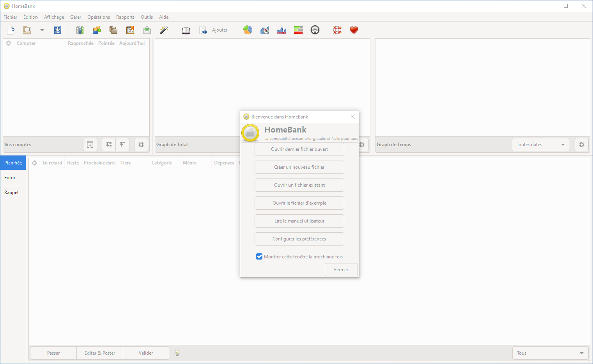Click the save file toolbar icon
The width and height of the screenshot is (593, 364).
pos(58,30)
